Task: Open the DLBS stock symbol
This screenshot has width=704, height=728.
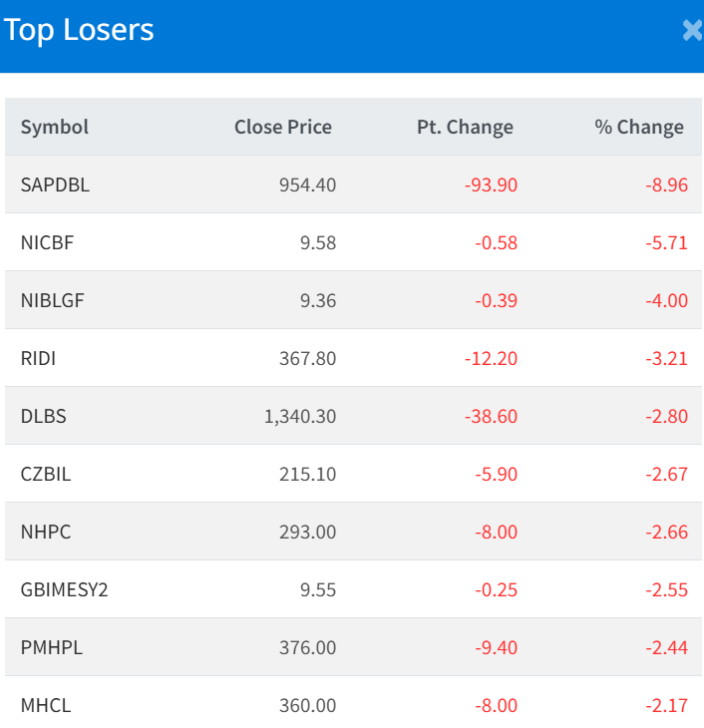Action: point(43,416)
